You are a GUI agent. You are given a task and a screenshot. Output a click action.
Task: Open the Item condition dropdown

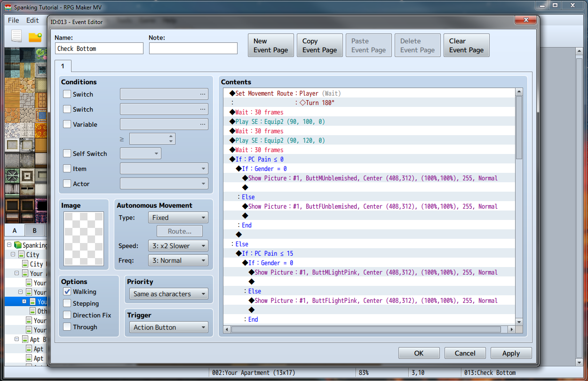[x=164, y=169]
